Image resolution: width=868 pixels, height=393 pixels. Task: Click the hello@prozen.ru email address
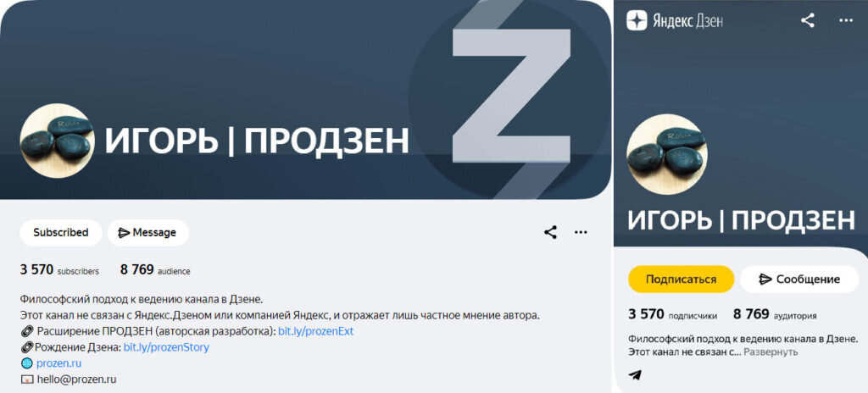click(76, 379)
